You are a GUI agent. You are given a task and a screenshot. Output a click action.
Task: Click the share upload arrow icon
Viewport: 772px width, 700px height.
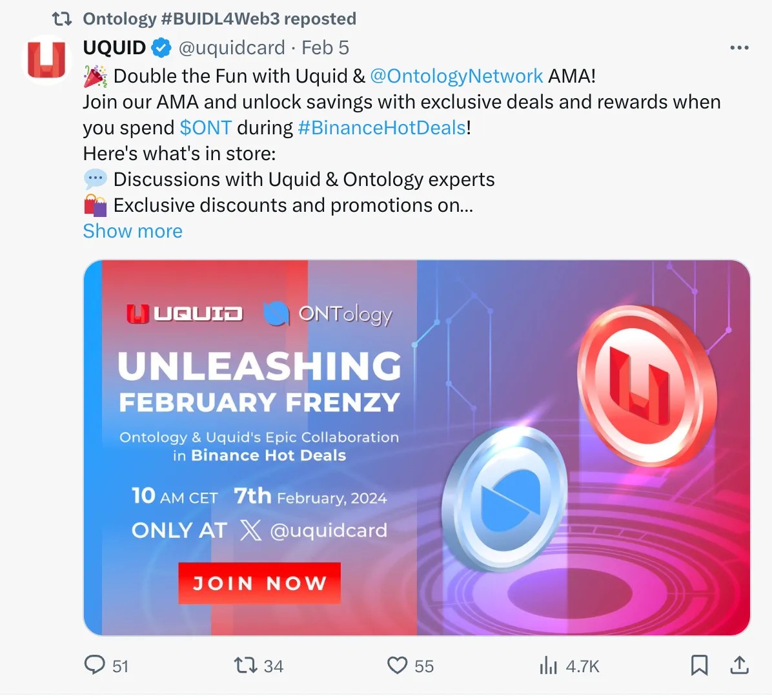pyautogui.click(x=740, y=665)
